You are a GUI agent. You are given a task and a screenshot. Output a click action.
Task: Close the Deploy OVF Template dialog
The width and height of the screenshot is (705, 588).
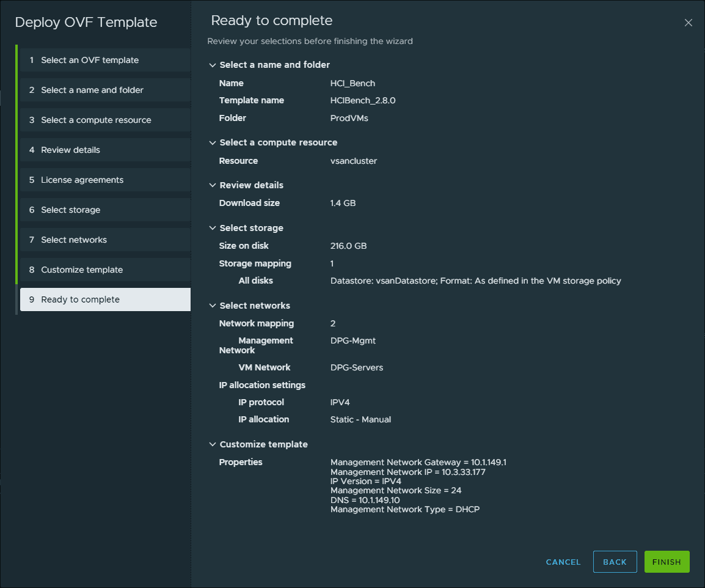pyautogui.click(x=689, y=23)
